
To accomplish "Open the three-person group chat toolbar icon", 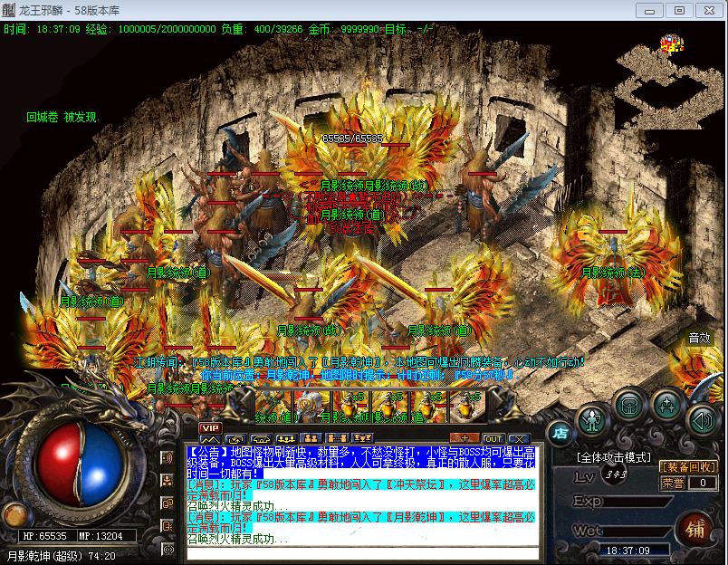I will pos(286,439).
